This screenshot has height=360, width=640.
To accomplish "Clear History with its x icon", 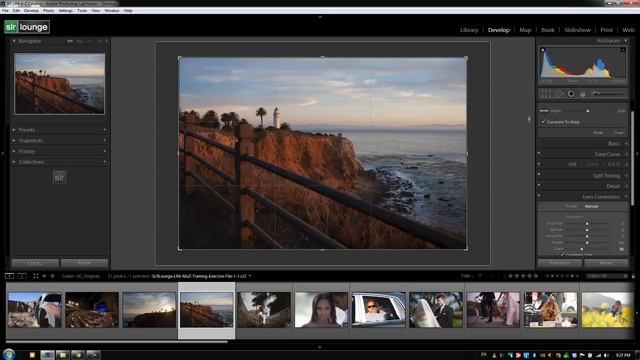I will click(105, 151).
